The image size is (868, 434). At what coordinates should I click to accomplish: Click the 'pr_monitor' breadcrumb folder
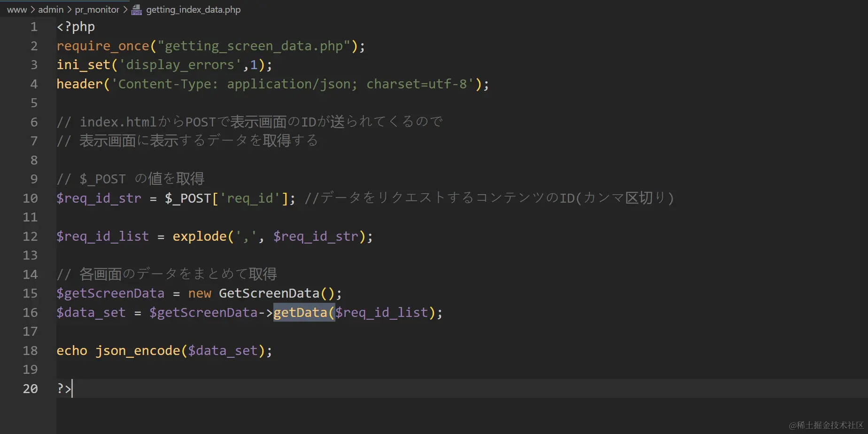97,9
